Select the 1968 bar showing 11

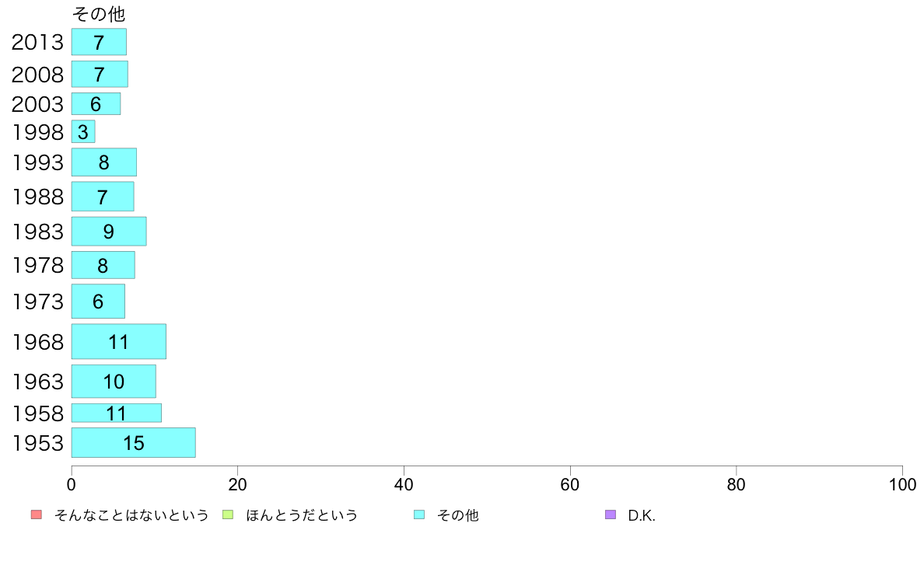pyautogui.click(x=119, y=341)
